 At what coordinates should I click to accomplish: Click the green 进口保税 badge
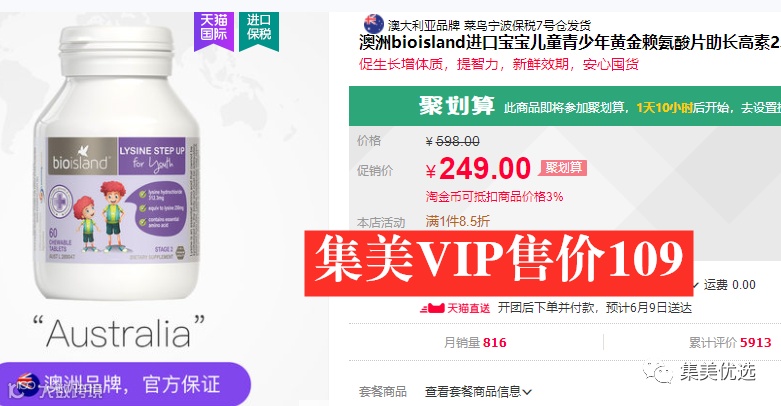click(259, 29)
